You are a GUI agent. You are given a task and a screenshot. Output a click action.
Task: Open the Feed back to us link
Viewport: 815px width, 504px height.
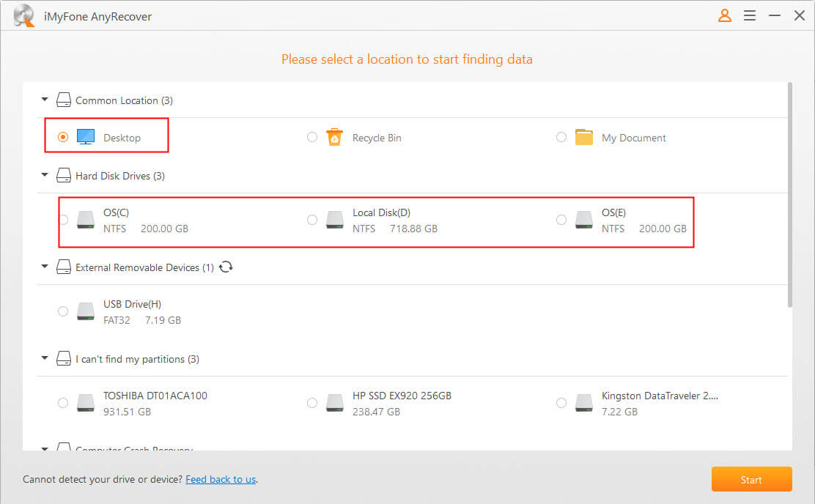[221, 480]
